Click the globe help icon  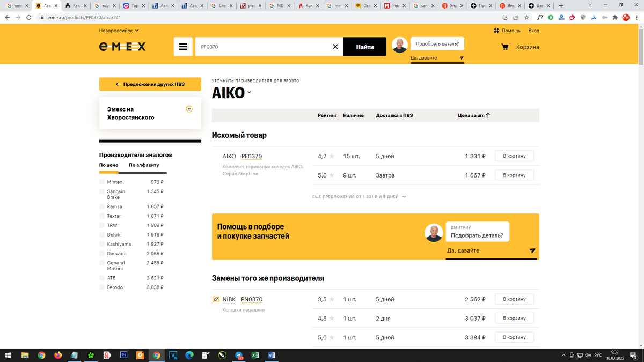pos(496,31)
